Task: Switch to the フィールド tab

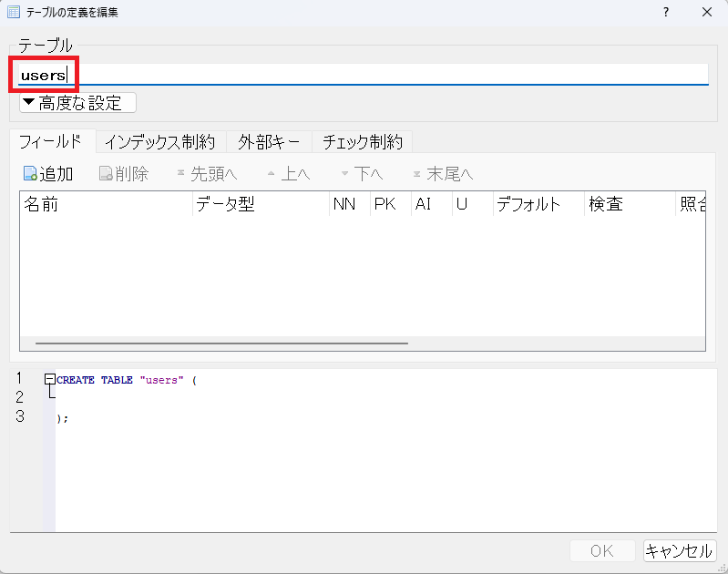Action: 51,141
